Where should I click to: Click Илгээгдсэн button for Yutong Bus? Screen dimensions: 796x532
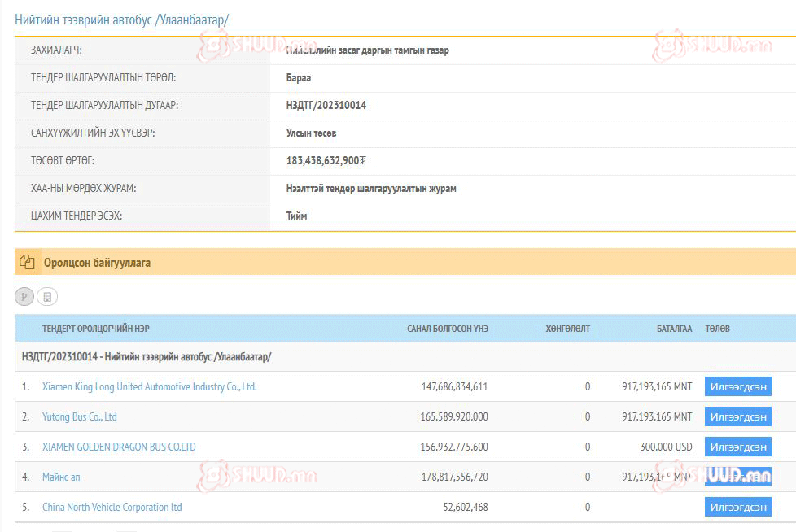coord(737,417)
